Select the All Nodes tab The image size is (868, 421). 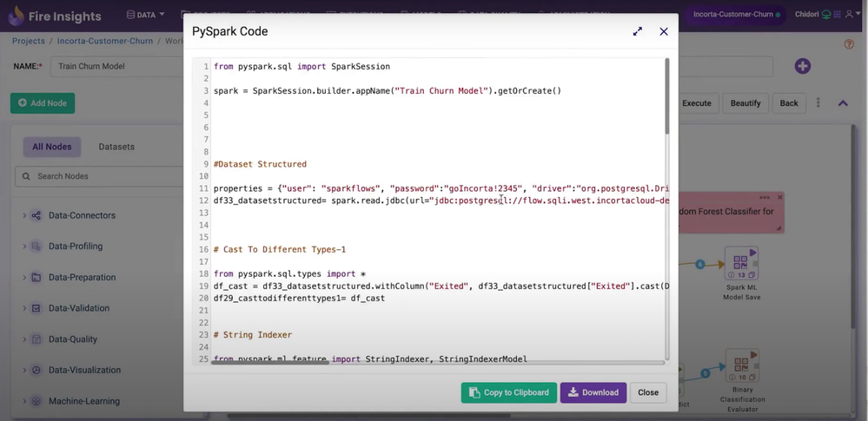[51, 147]
